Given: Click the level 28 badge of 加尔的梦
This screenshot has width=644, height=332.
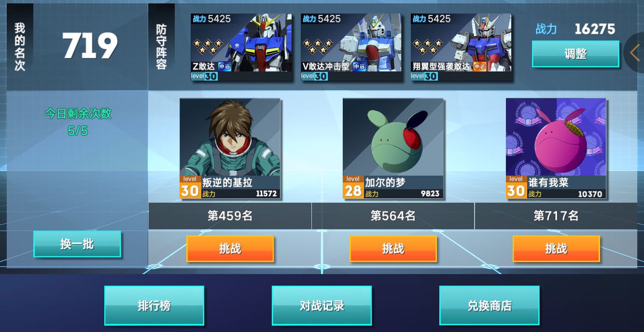Looking at the screenshot, I should tap(353, 187).
